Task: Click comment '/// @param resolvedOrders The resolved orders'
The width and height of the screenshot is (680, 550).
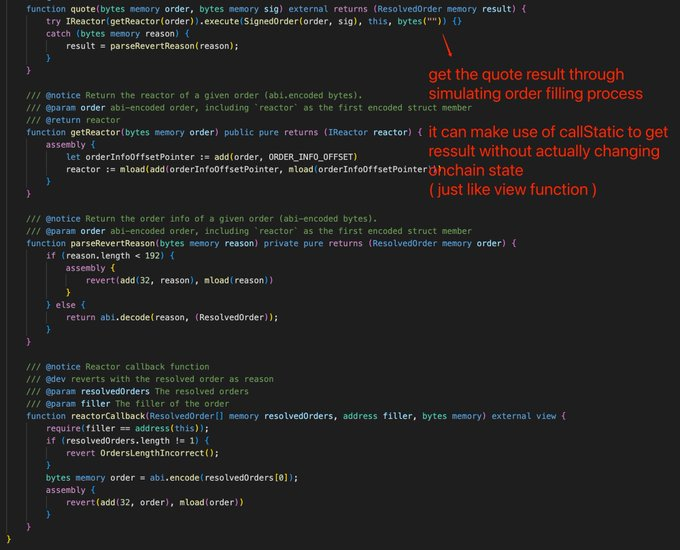Action: point(137,392)
